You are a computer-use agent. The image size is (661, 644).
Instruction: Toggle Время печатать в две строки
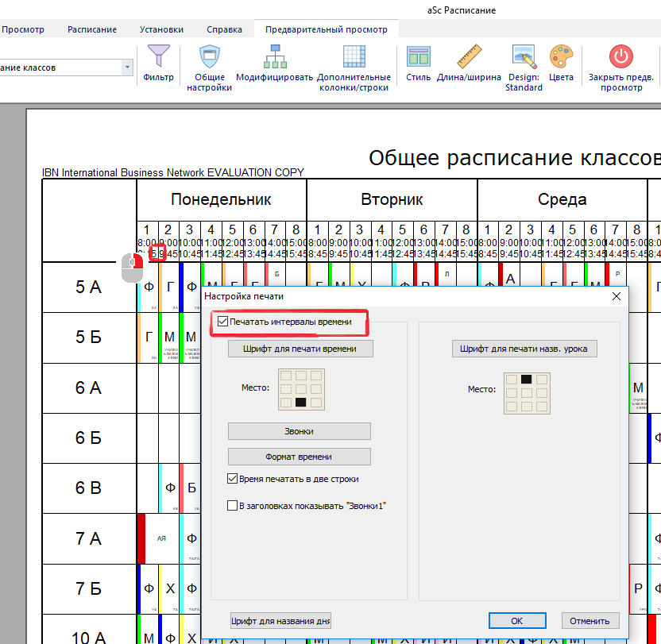coord(233,479)
